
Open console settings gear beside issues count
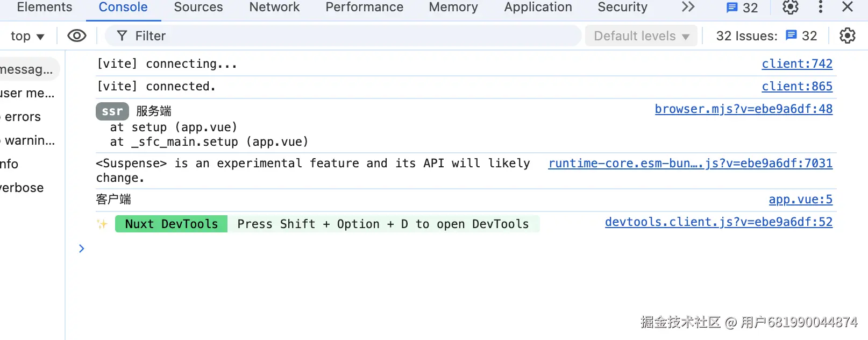[847, 36]
